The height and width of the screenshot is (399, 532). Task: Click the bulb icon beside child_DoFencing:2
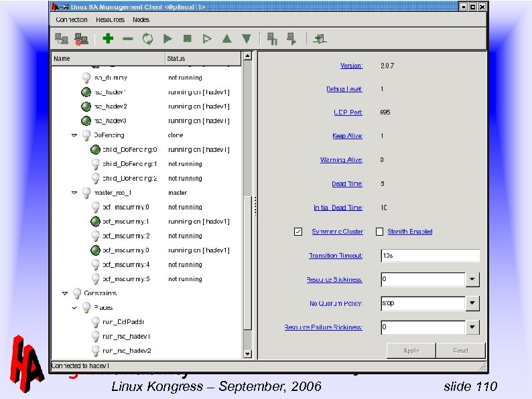[96, 178]
